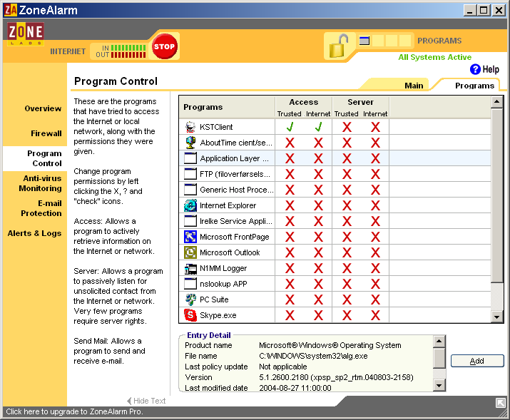Switch to the Main tab
Viewport: 510px width, 420px height.
coord(414,86)
